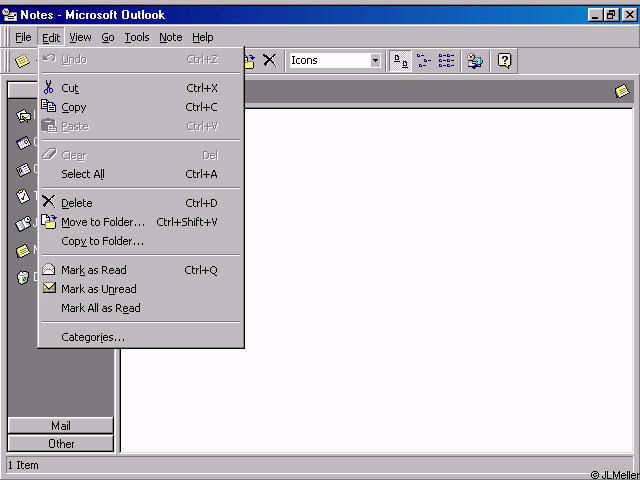Open the File menu
Screen dimensions: 640x480
(x=23, y=38)
